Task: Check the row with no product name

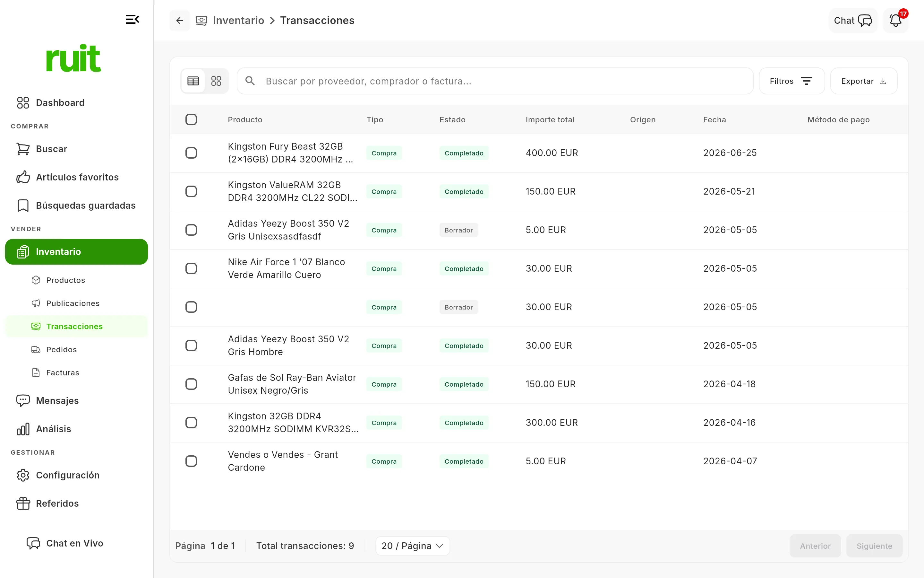Action: 191,307
